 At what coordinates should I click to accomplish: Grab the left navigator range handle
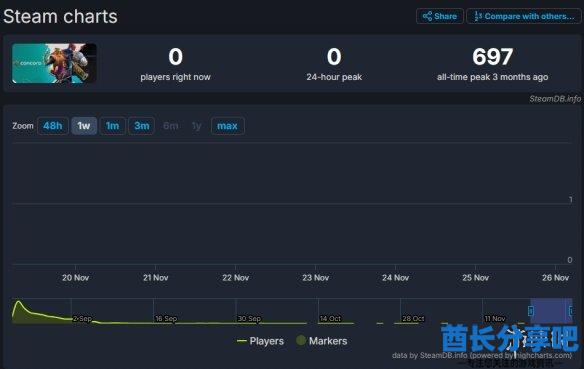(531, 311)
